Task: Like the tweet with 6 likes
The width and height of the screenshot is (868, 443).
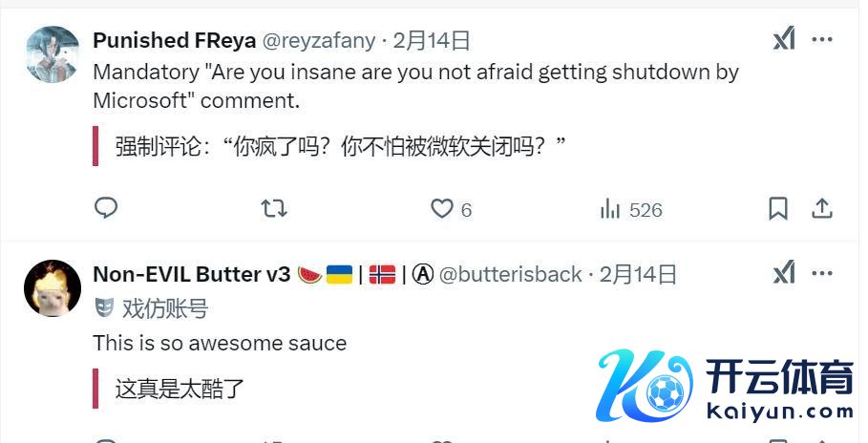Action: pos(451,209)
